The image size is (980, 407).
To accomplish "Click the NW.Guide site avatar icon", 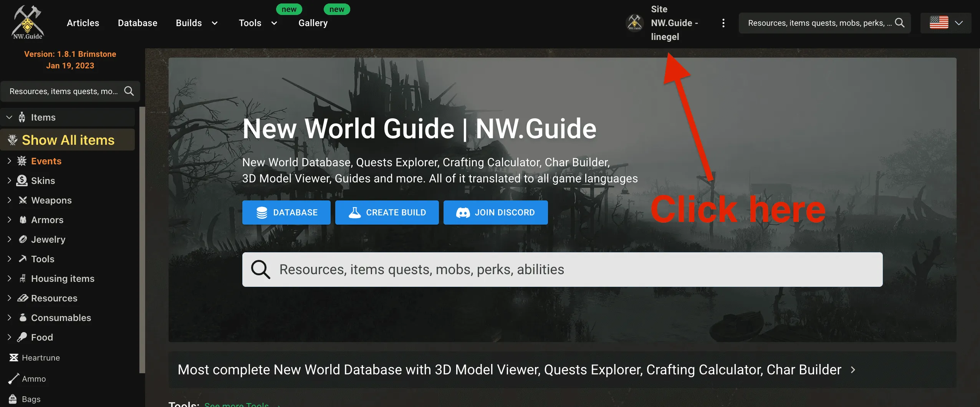I will point(634,23).
